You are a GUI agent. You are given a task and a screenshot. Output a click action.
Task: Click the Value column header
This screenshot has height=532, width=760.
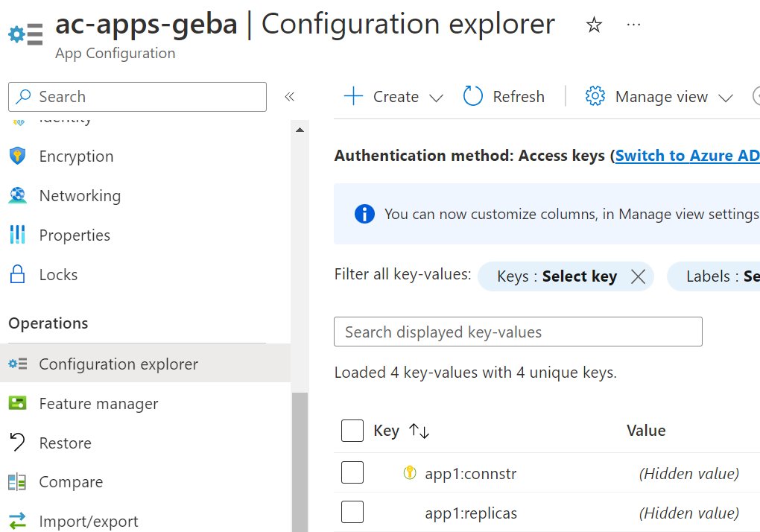pyautogui.click(x=645, y=430)
